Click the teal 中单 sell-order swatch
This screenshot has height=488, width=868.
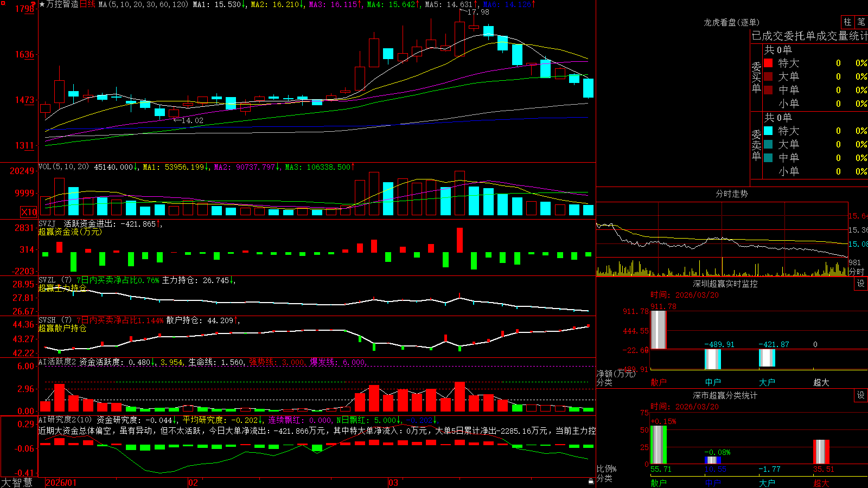point(768,158)
